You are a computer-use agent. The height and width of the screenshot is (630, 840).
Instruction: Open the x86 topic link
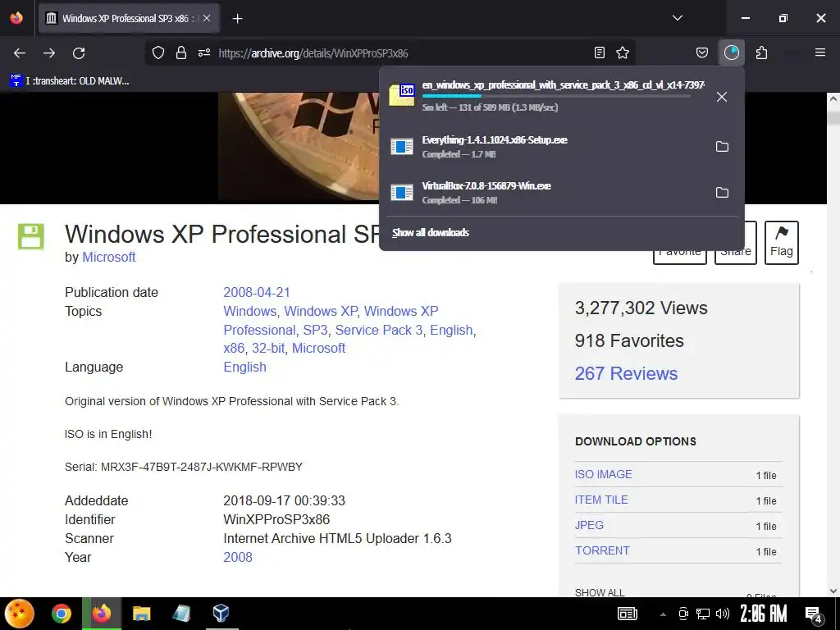pyautogui.click(x=234, y=348)
